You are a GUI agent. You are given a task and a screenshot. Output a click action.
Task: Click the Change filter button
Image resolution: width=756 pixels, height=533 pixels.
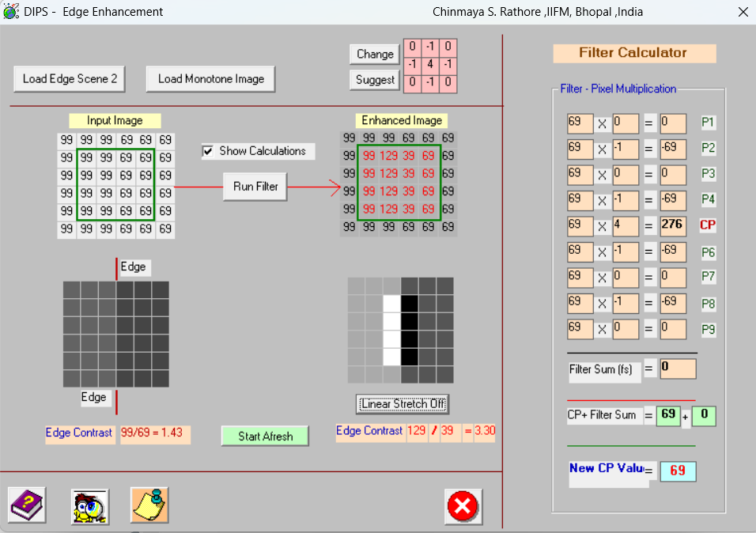(375, 54)
